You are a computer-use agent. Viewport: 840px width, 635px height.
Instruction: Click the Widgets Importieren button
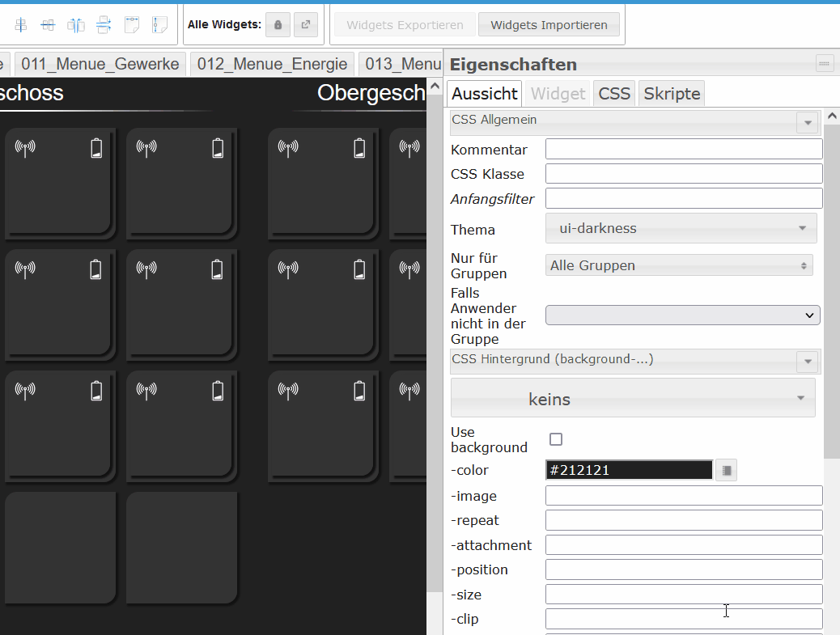[549, 25]
